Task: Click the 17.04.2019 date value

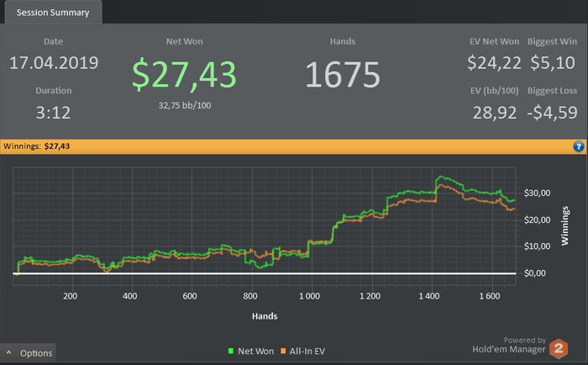Action: pyautogui.click(x=54, y=63)
